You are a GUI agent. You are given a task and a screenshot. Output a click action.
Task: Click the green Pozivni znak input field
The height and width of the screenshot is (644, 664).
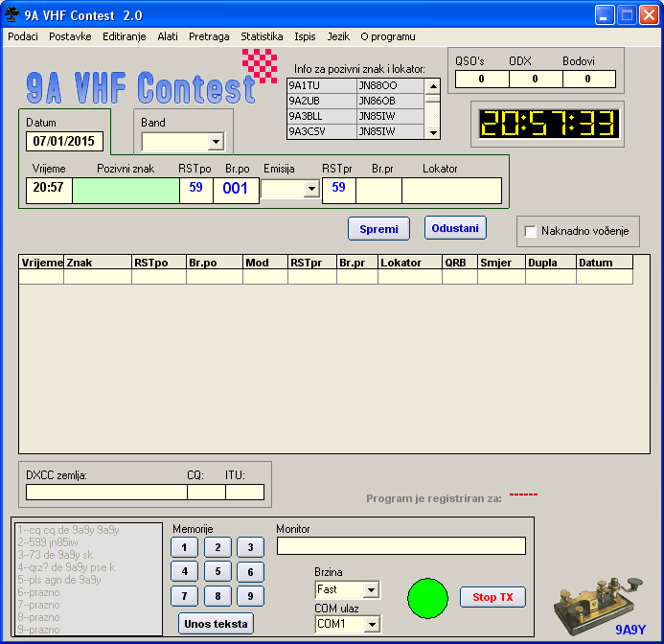(x=126, y=191)
